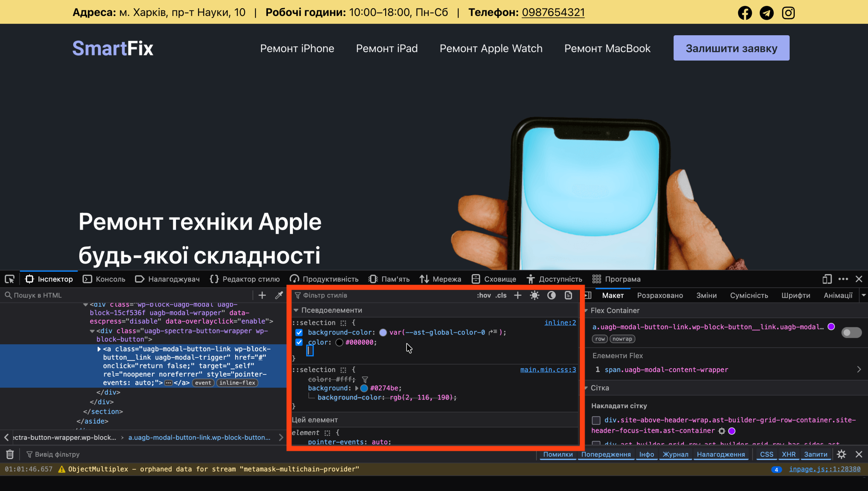The height and width of the screenshot is (491, 868).
Task: Click highlighter icon next to element rule
Action: tap(327, 433)
